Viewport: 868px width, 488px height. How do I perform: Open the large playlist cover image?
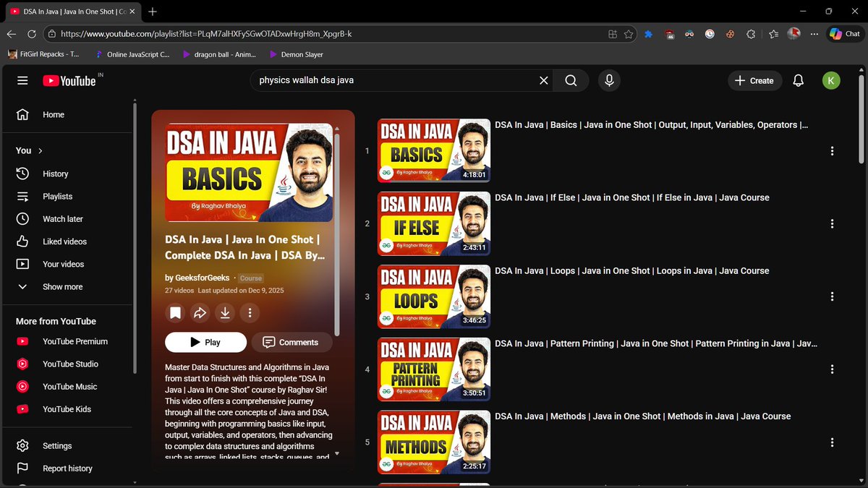249,173
